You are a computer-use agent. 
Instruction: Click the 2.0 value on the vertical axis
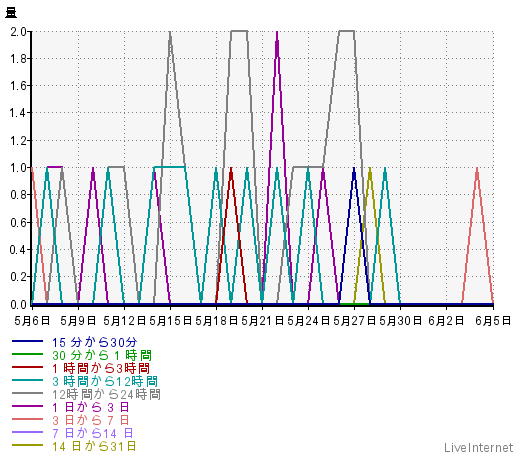(x=18, y=32)
